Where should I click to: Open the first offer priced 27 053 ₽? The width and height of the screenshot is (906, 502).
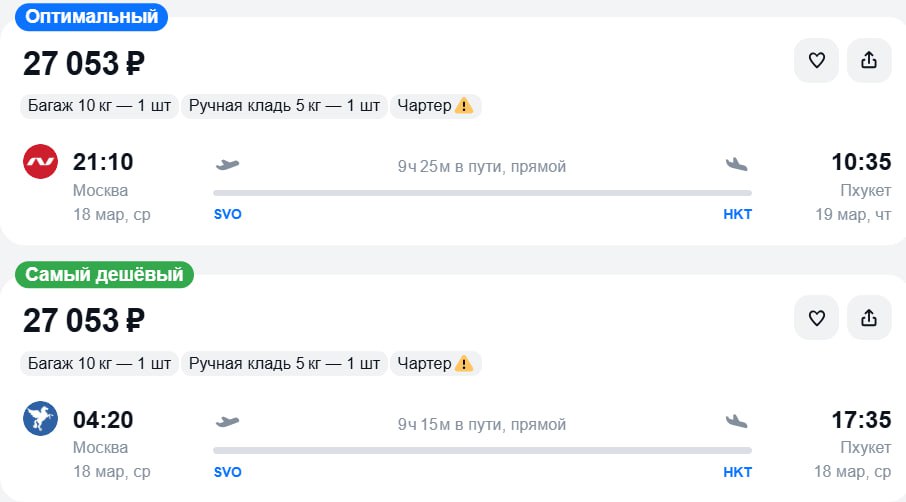84,64
